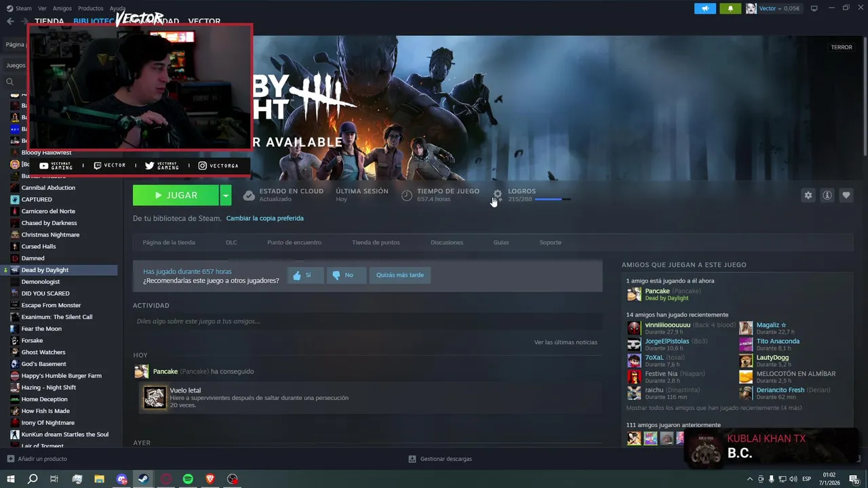Open the Productos menu
This screenshot has height=488, width=868.
pos(90,8)
